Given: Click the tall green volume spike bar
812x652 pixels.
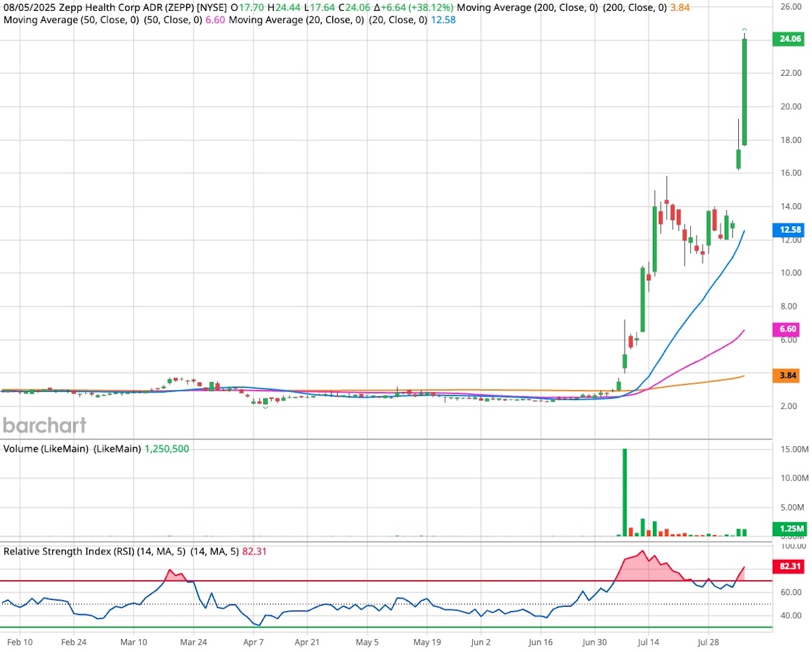Looking at the screenshot, I should click(x=624, y=491).
